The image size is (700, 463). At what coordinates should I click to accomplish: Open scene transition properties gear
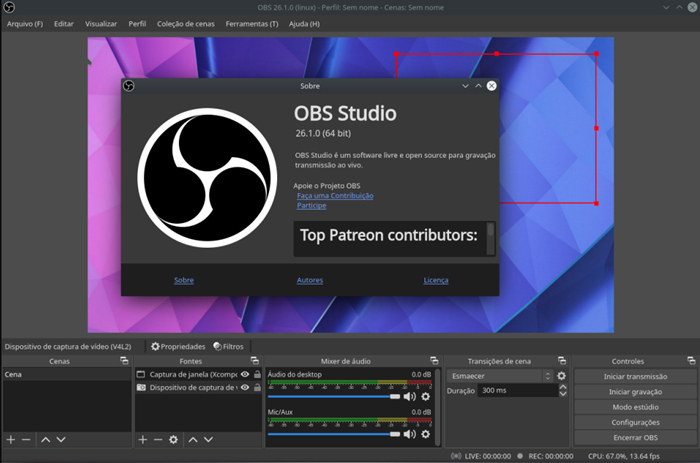click(562, 376)
